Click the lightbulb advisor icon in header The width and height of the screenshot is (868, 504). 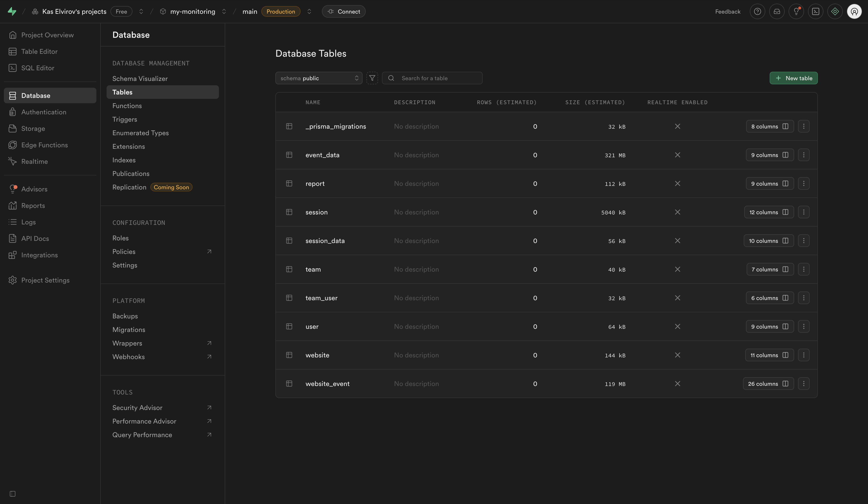[x=796, y=11]
